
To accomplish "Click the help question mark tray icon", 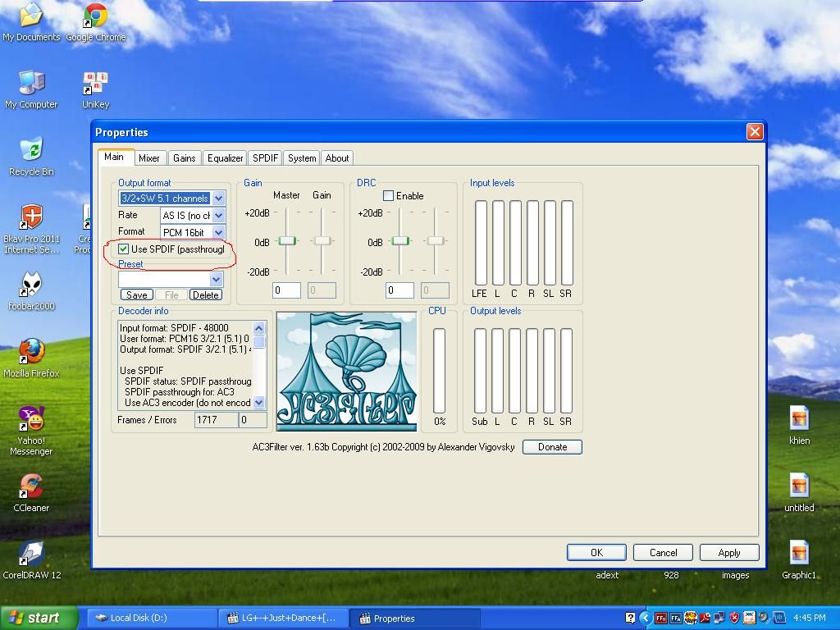I will (630, 618).
